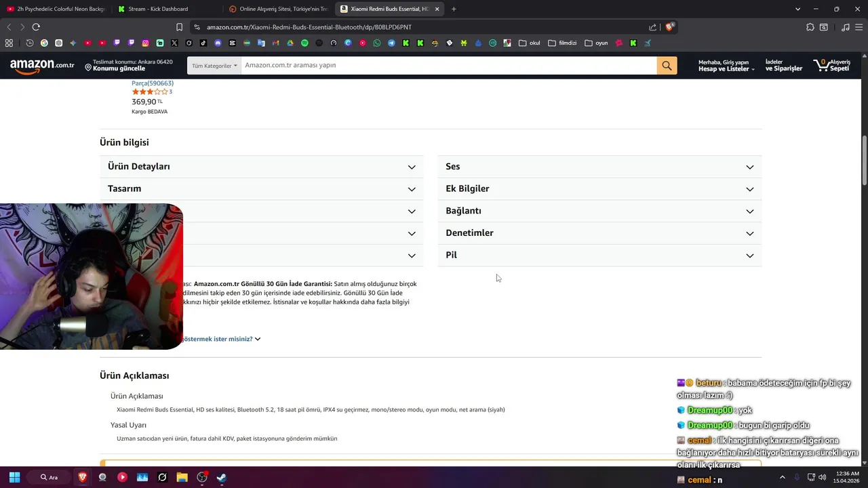Click the page vertical scrollbar thumb
The image size is (868, 488).
click(x=865, y=160)
